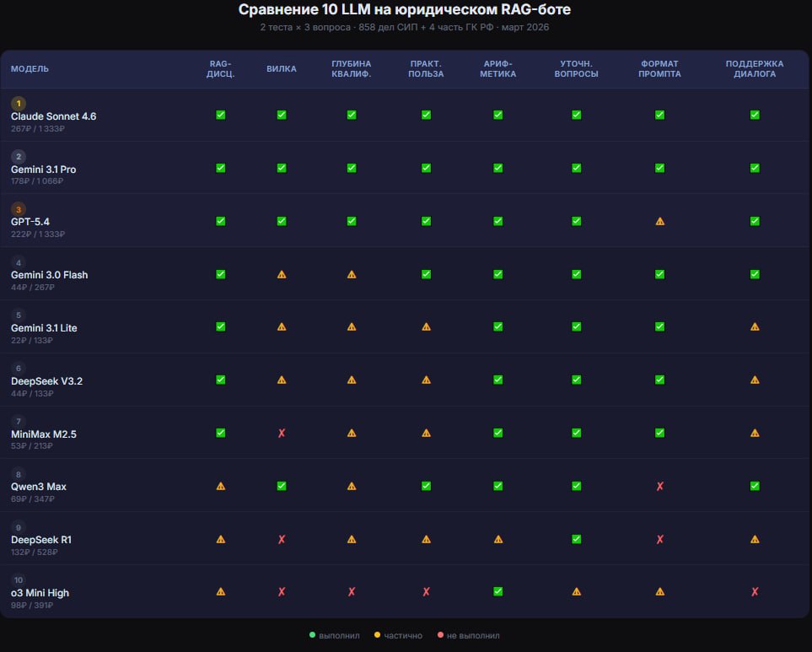Click price 98₽ / 391₽ under o3 Mini High
The image size is (812, 652).
click(x=32, y=605)
